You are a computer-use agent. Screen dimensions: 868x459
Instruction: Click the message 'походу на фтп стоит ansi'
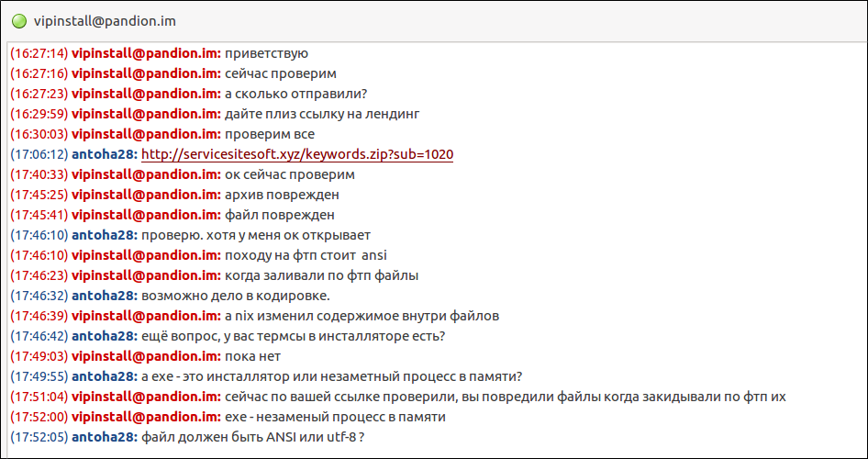click(x=306, y=256)
